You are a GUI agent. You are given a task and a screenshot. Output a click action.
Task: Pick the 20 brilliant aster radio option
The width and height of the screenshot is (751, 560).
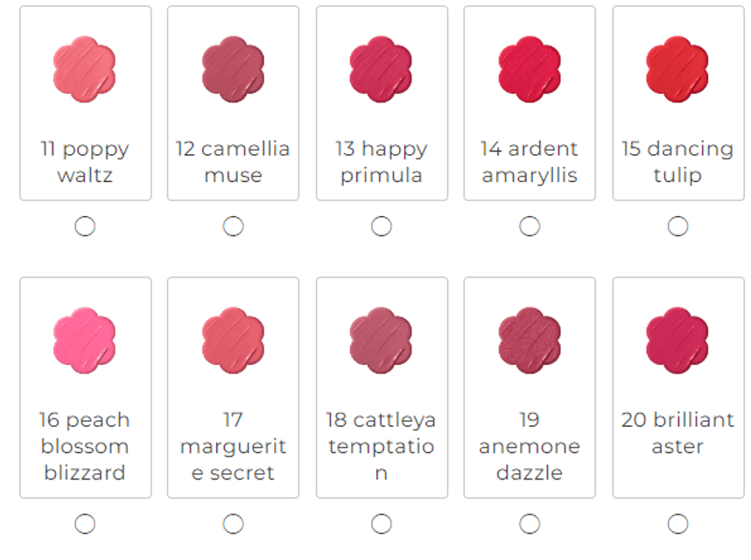point(677,523)
